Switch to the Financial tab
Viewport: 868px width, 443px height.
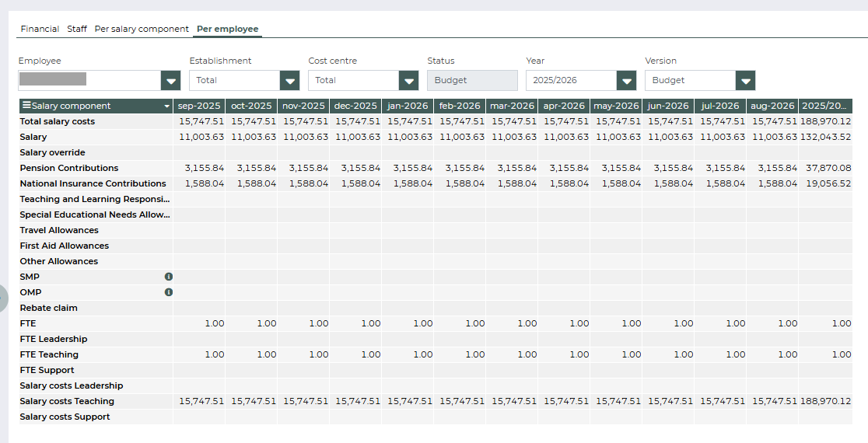[x=40, y=29]
